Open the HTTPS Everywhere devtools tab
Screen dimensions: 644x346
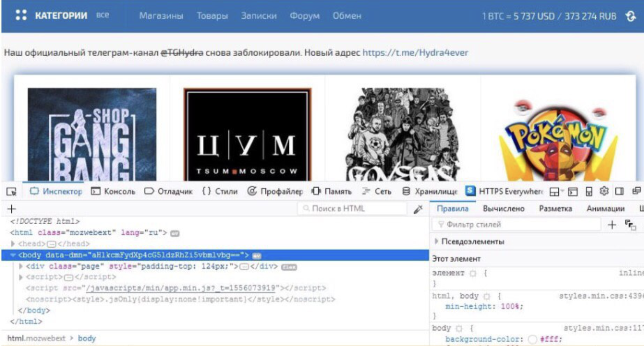(504, 191)
